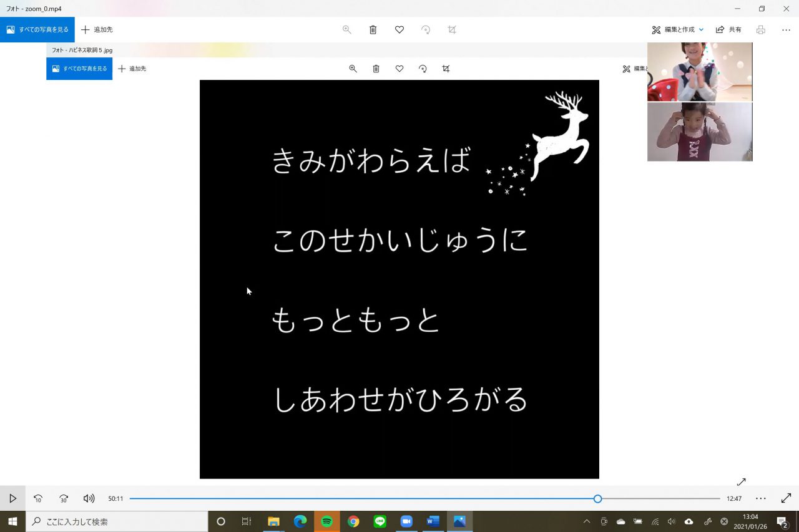Click the 共有 share button
Image resolution: width=799 pixels, height=532 pixels.
(728, 29)
